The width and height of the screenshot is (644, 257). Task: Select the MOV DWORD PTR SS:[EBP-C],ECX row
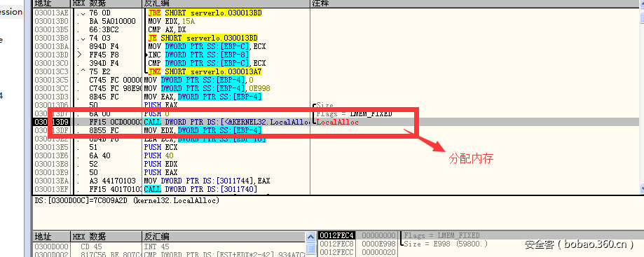click(x=207, y=46)
